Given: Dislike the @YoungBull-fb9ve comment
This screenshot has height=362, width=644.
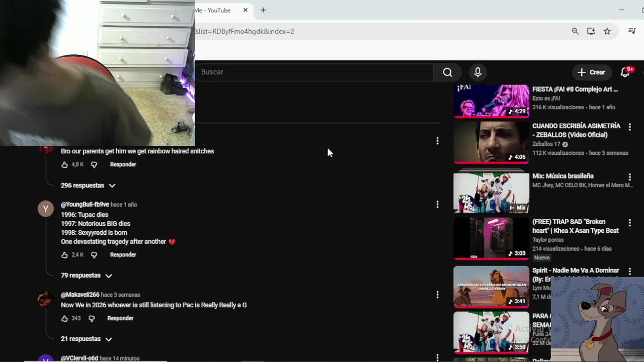Looking at the screenshot, I should point(94,255).
